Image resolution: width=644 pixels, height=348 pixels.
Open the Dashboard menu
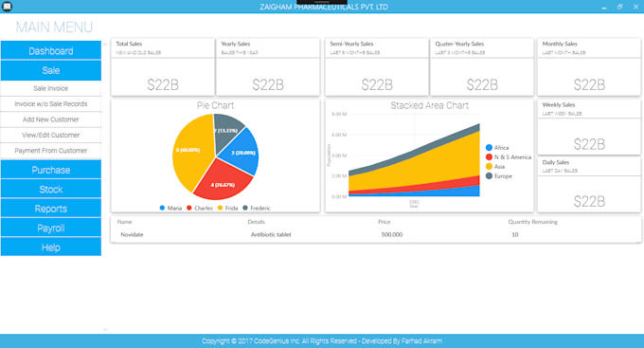tap(51, 50)
